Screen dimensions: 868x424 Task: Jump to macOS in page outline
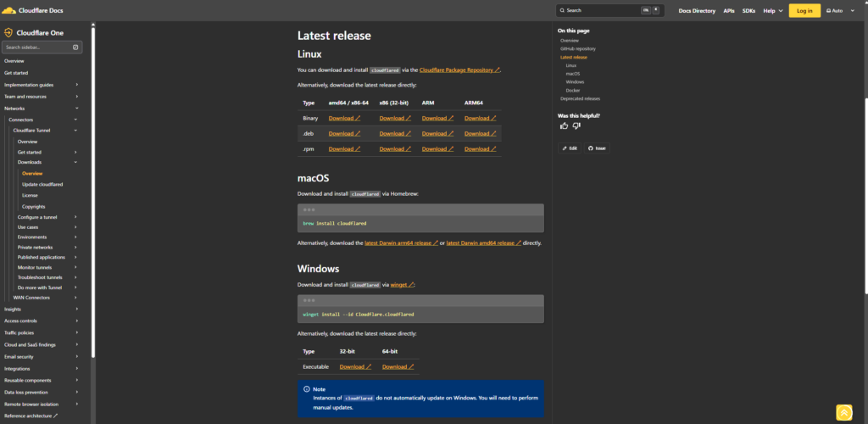pos(573,74)
